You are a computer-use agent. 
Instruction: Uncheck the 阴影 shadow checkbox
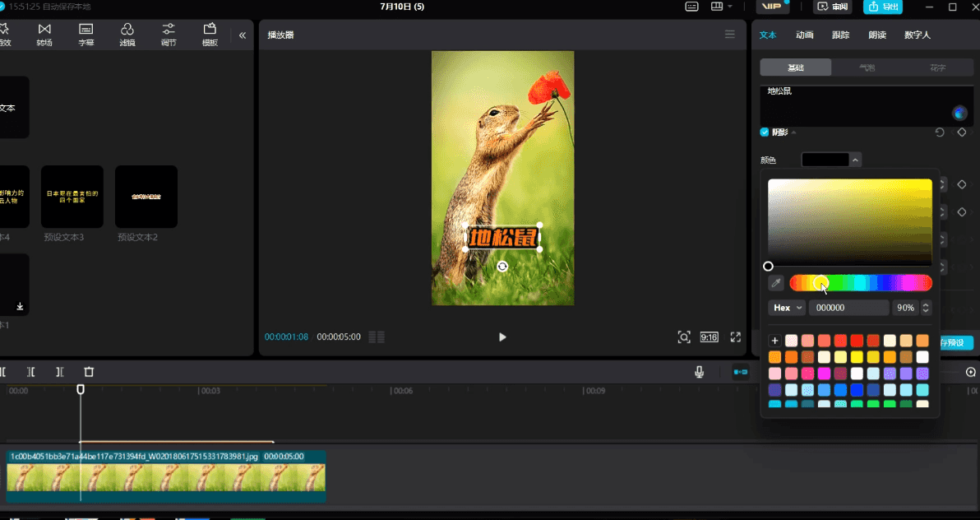click(764, 132)
